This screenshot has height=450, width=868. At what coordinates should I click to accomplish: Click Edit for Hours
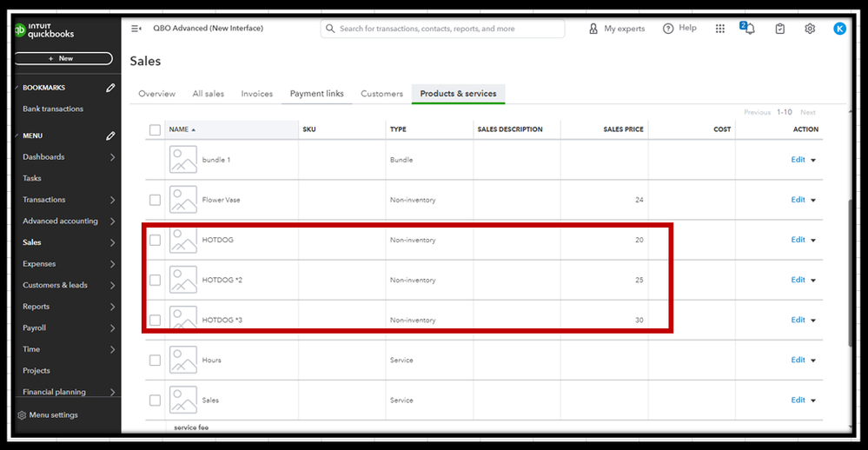coord(798,360)
